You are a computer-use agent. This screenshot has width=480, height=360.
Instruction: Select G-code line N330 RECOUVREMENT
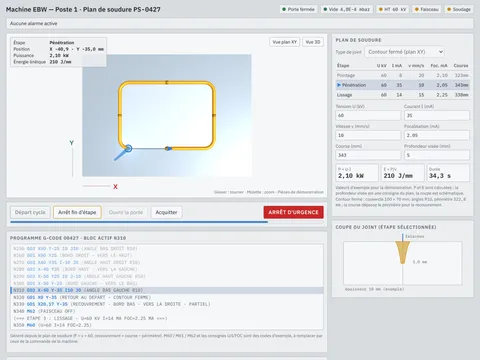167,304
